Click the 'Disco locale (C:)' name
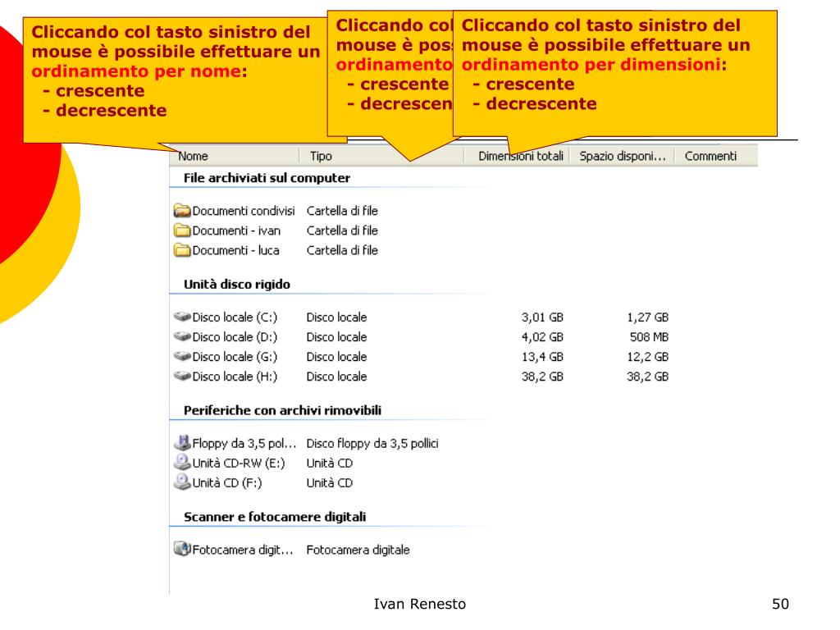Image resolution: width=840 pixels, height=630 pixels. (235, 317)
